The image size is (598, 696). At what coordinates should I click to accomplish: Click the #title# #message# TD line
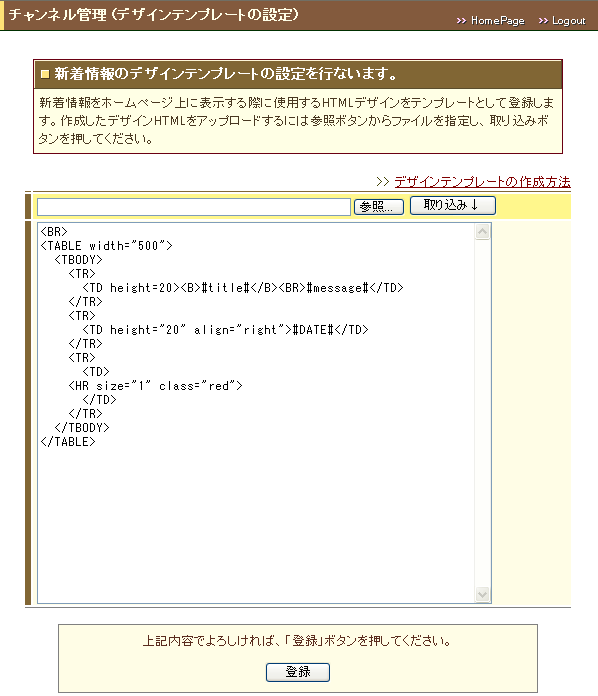tap(243, 288)
